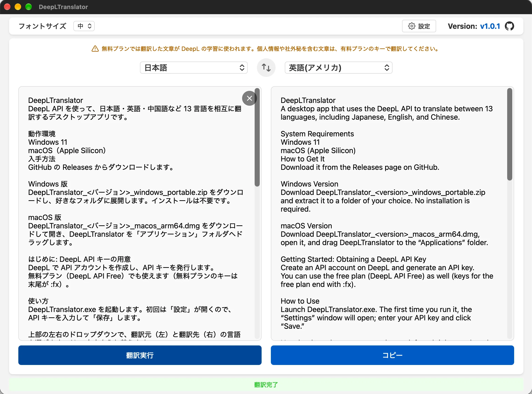Click "macOS Version" heading in output

pos(306,226)
